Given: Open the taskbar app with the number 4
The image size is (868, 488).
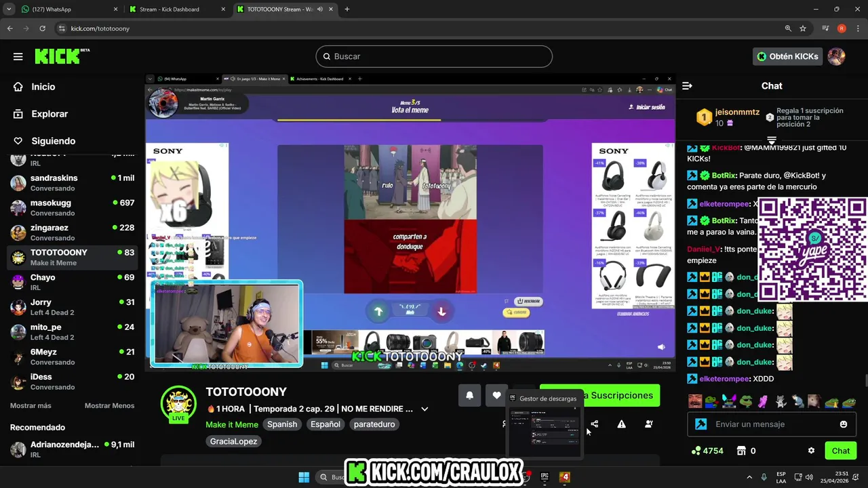Looking at the screenshot, I should (565, 477).
